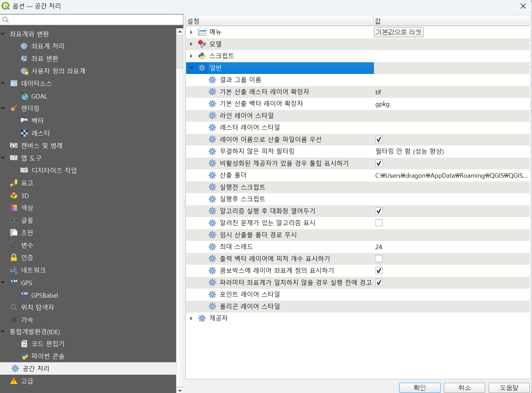Collapse the 좌표계와 변환 section

coord(3,34)
